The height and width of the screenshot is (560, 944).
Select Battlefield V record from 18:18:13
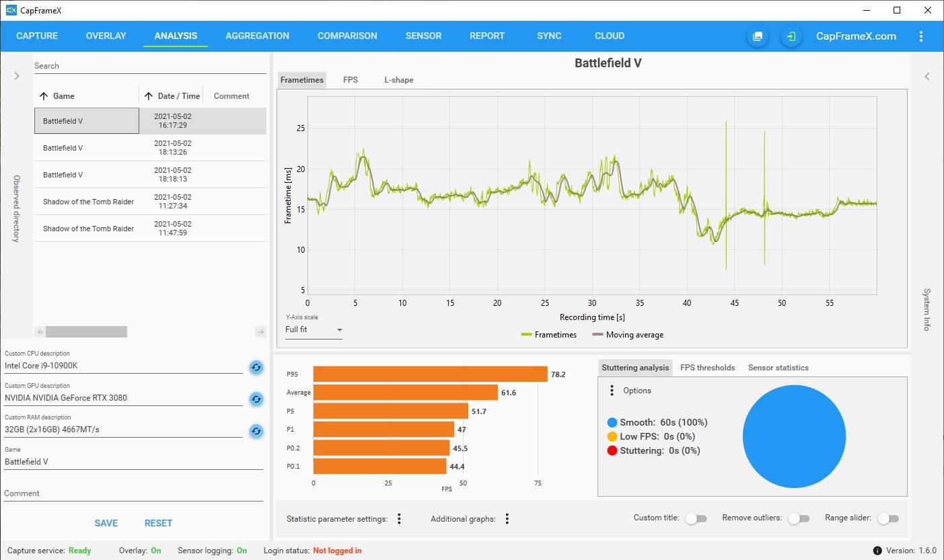[x=150, y=175]
